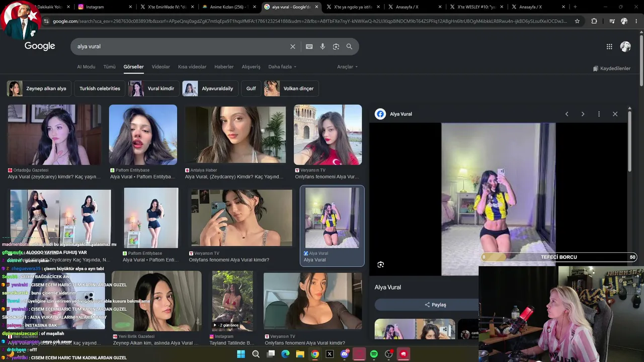The height and width of the screenshot is (362, 644).
Task: Open OBS Studio from the taskbar
Action: (388, 354)
